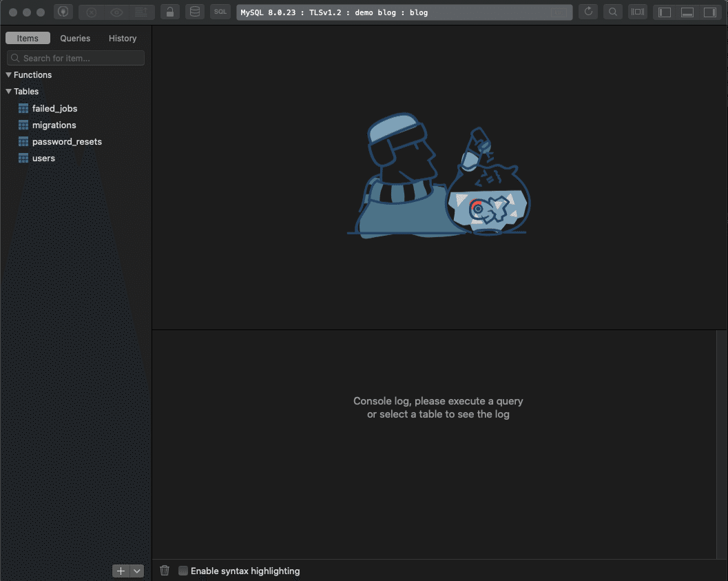Click the red close window button
728x581 pixels.
pos(13,12)
